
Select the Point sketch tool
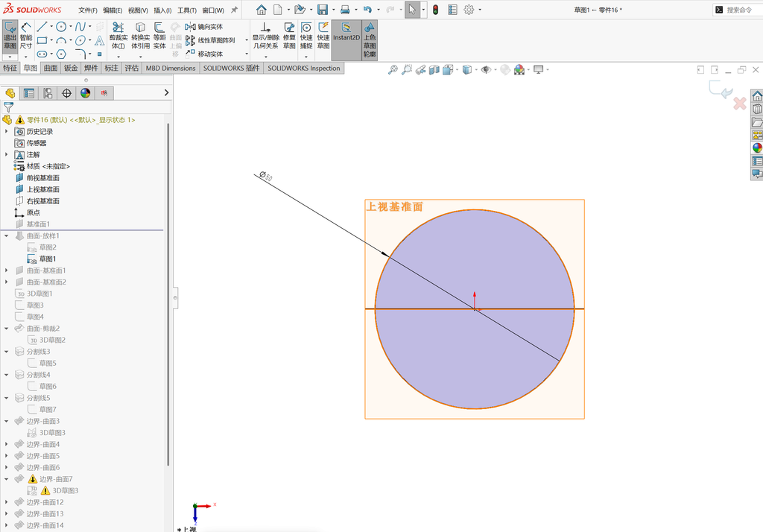pyautogui.click(x=99, y=54)
